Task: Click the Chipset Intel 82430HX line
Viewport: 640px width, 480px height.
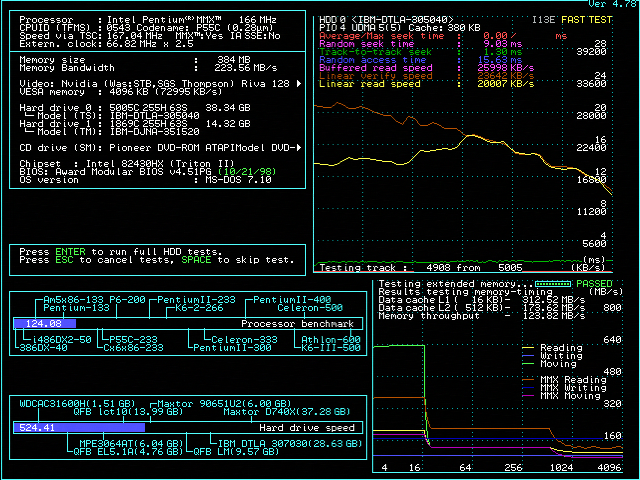Action: pyautogui.click(x=127, y=164)
